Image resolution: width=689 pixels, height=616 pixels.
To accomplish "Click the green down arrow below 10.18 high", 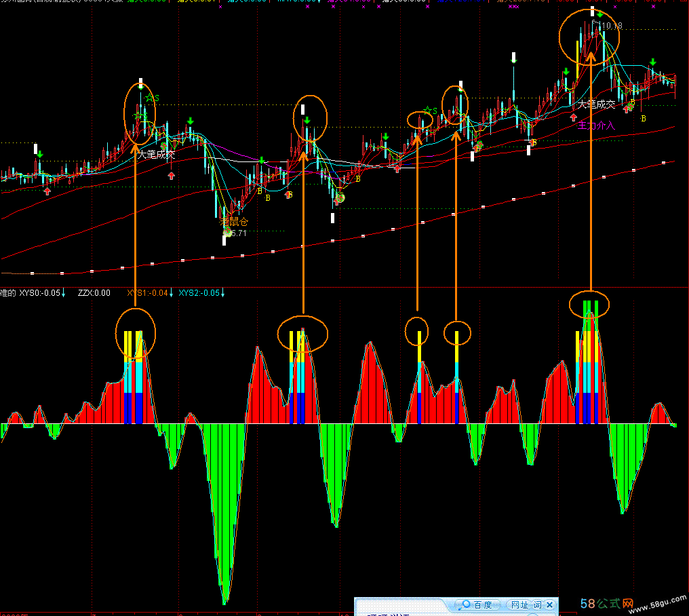I will 600,14.
